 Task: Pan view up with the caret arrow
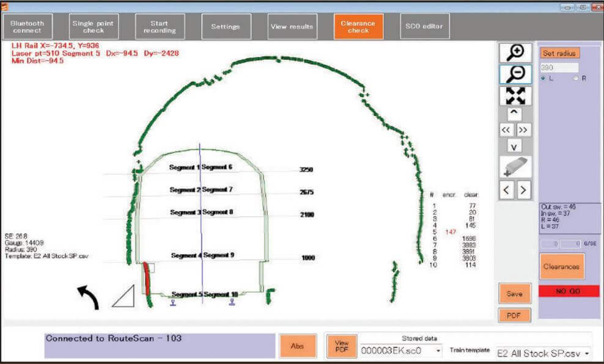point(515,113)
